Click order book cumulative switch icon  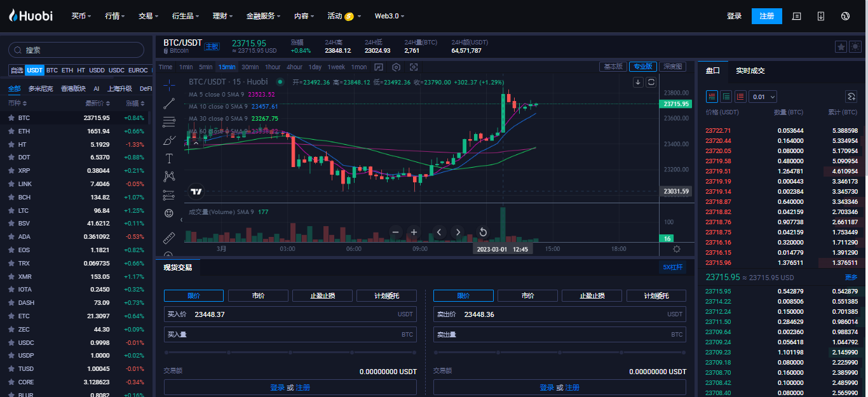coord(851,97)
